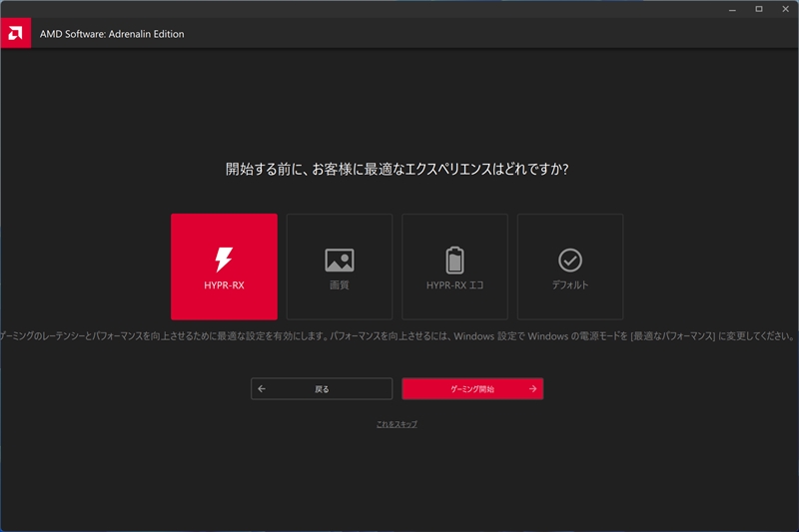799x532 pixels.
Task: Select the HYPR-RX lightning bolt icon
Action: pyautogui.click(x=224, y=260)
